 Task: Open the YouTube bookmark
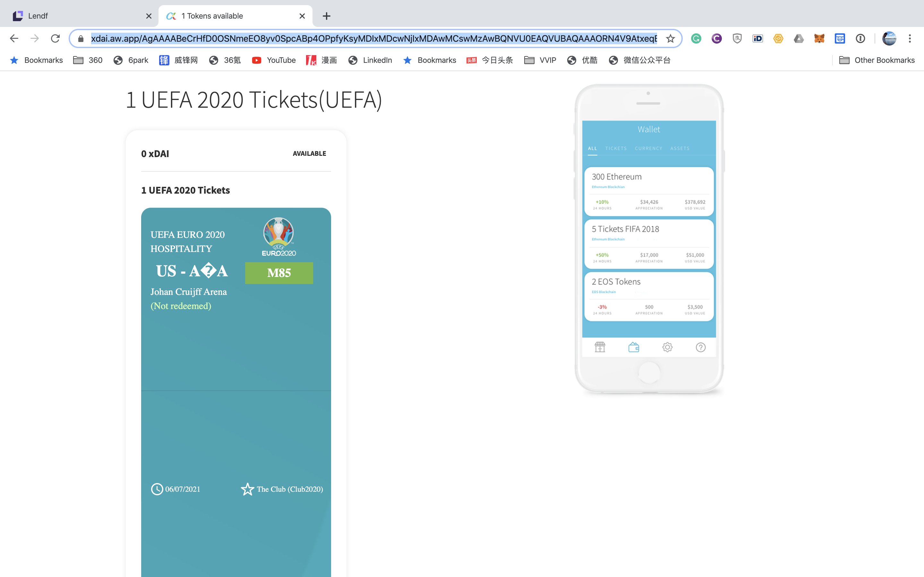click(281, 60)
